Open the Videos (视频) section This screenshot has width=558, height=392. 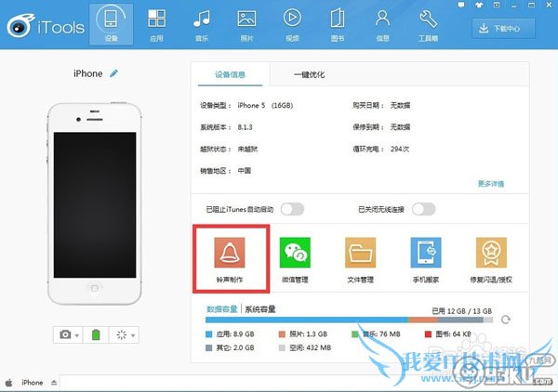coord(292,24)
